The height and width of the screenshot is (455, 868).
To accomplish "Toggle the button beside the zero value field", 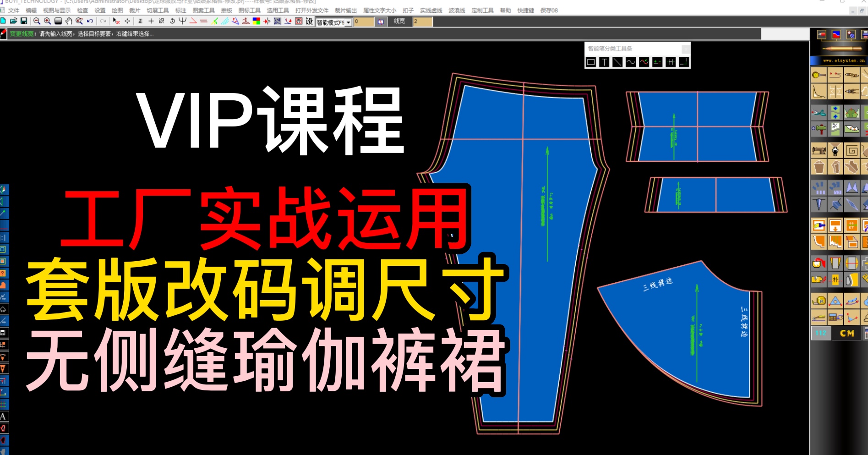I will (x=381, y=22).
